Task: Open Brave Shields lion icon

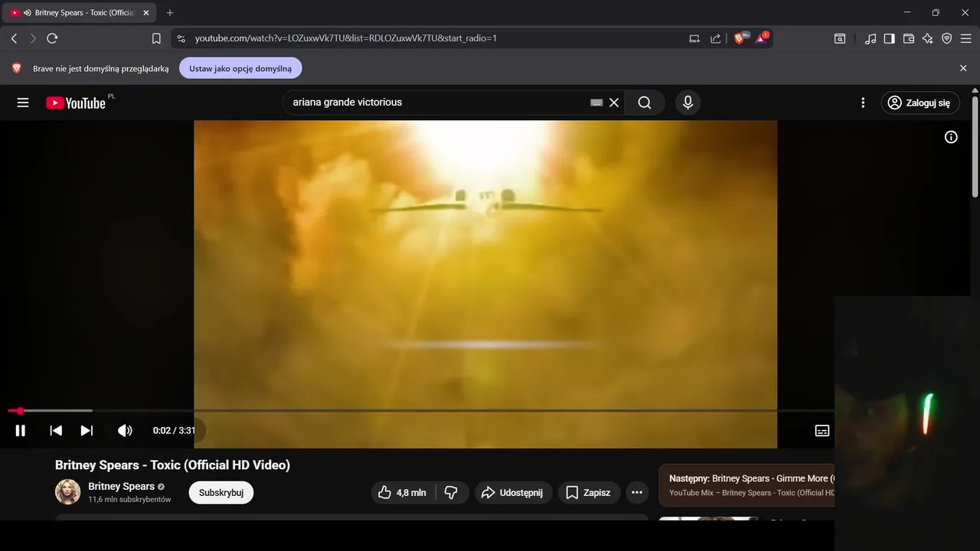Action: point(740,38)
